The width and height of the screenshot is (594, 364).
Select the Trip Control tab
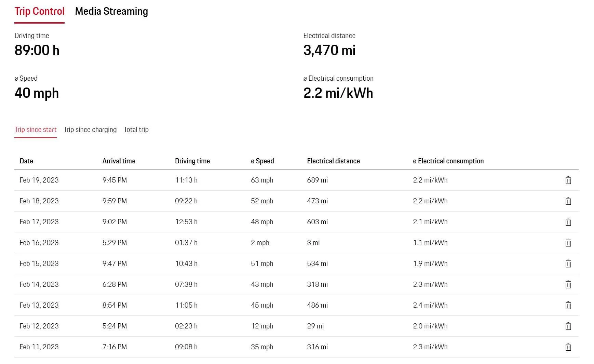[39, 11]
